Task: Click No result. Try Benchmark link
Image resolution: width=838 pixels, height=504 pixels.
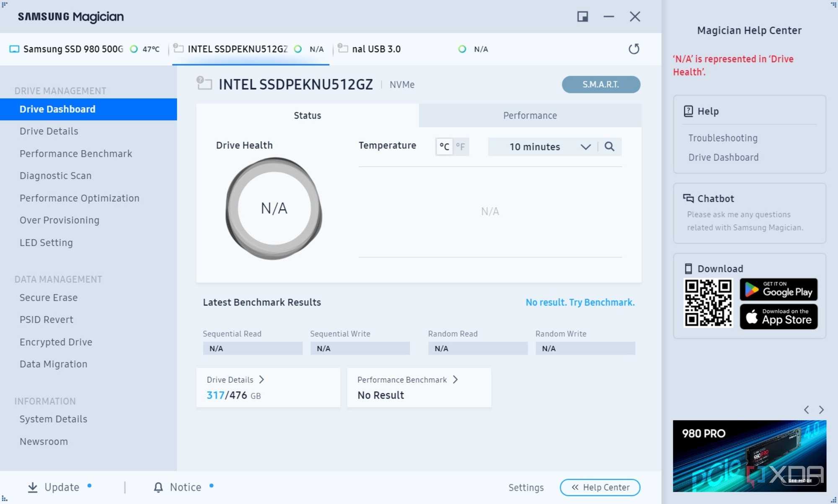Action: click(x=580, y=302)
